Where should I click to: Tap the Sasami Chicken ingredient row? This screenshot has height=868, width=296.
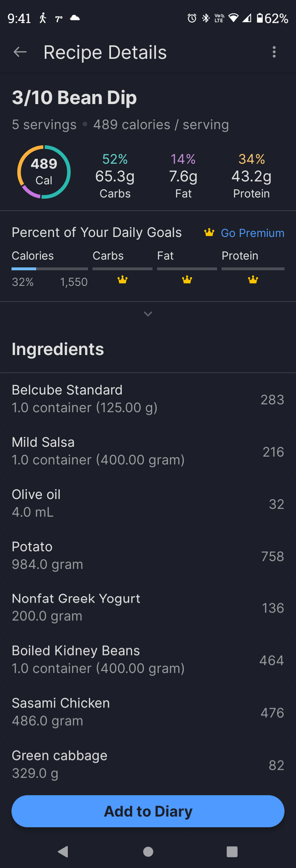point(148,712)
